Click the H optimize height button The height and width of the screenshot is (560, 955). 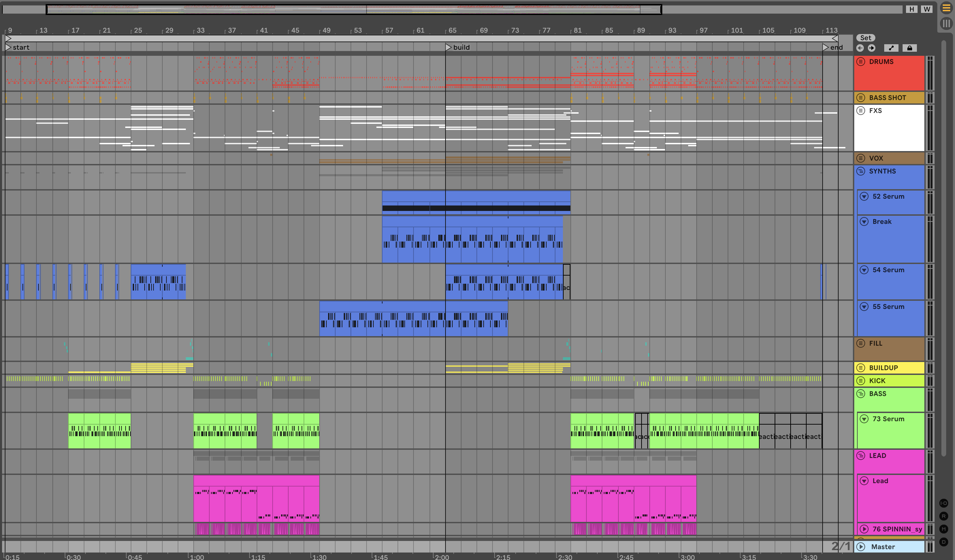click(x=912, y=9)
